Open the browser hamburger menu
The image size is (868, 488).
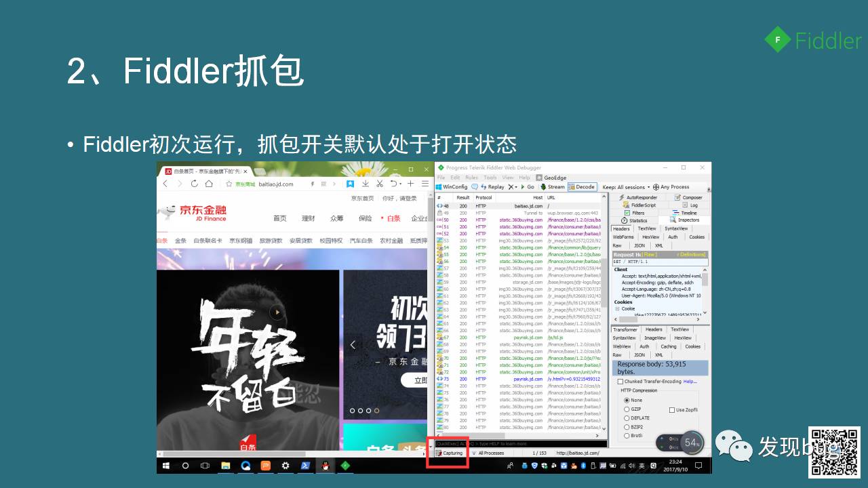pyautogui.click(x=425, y=184)
